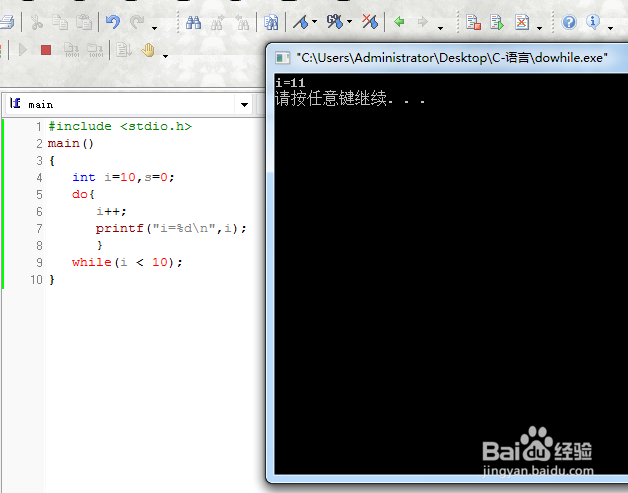The width and height of the screenshot is (628, 493).
Task: Click the blue info bubble icon
Action: coord(593,22)
